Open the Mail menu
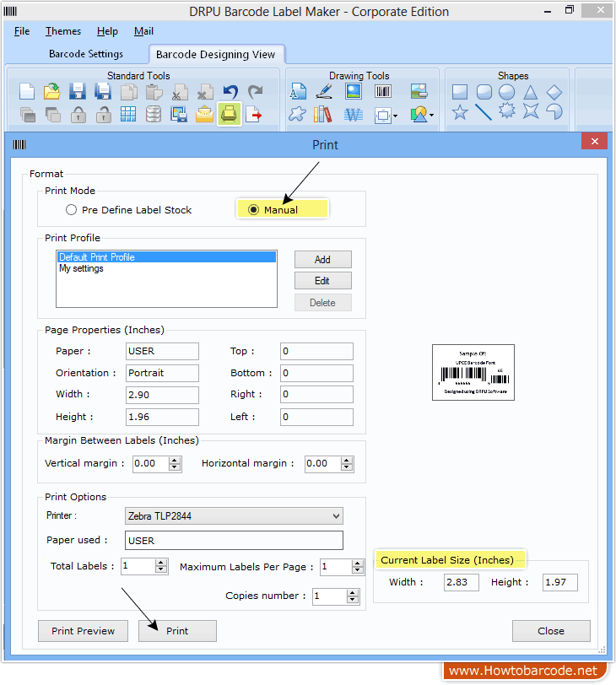Image resolution: width=616 pixels, height=685 pixels. click(x=143, y=31)
